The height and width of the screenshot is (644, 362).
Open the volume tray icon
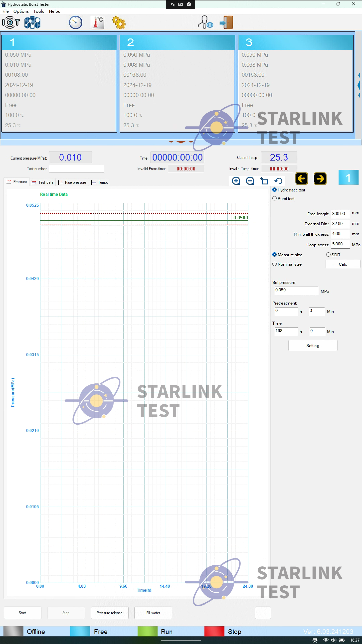point(334,640)
